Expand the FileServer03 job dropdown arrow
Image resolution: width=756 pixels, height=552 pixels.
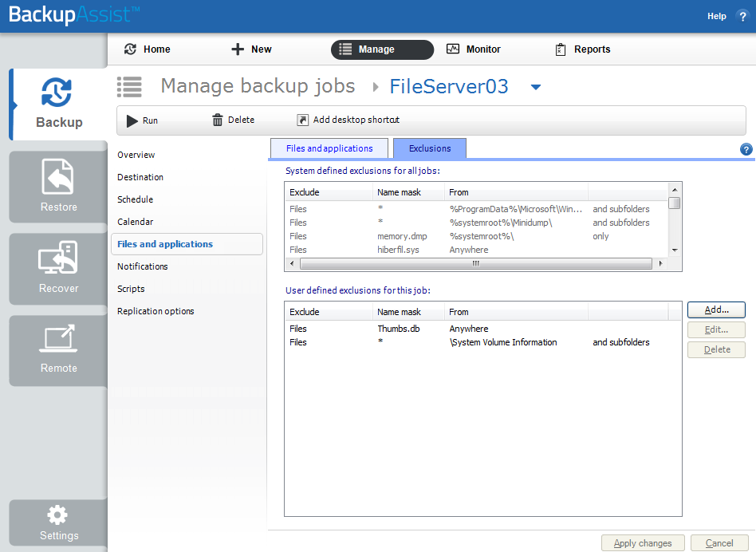[536, 87]
